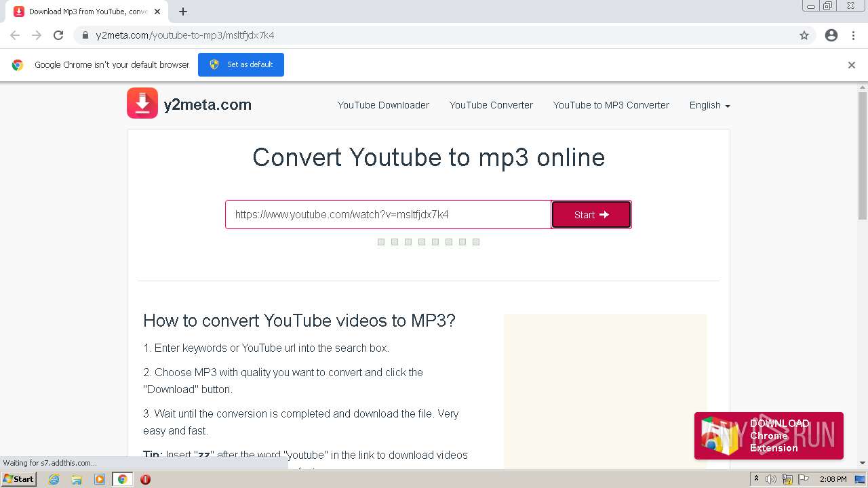
Task: Click the y2meta red download logo icon
Action: (x=142, y=103)
